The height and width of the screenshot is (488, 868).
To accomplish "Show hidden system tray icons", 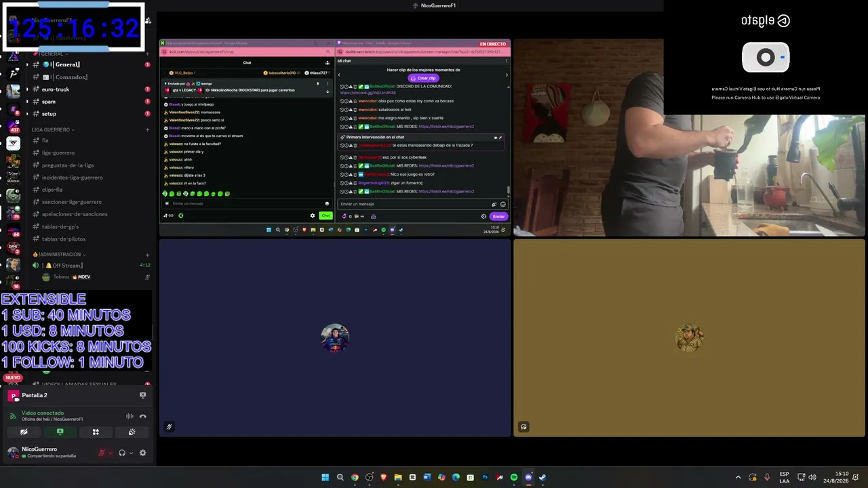I will [738, 477].
